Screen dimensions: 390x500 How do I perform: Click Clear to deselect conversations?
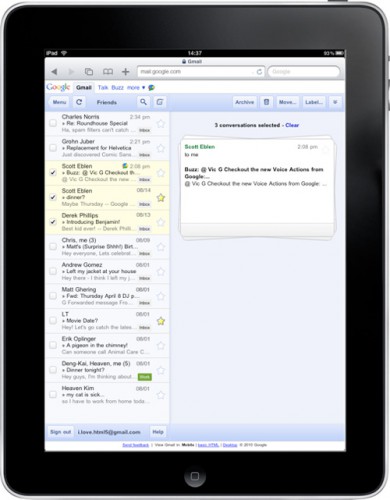pyautogui.click(x=292, y=125)
